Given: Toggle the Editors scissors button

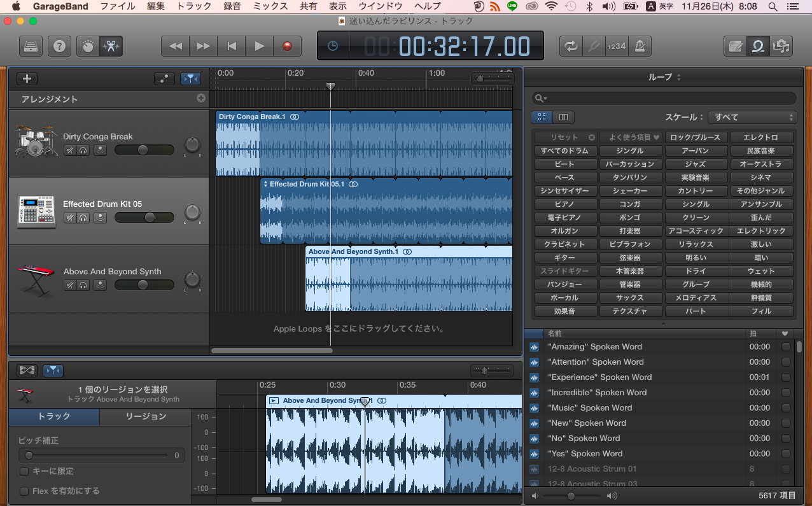Looking at the screenshot, I should click(111, 46).
